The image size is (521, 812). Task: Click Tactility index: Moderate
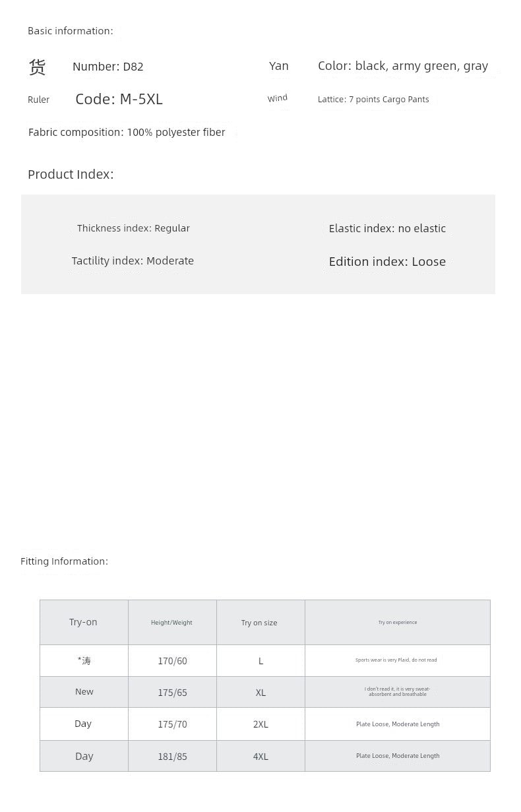tap(133, 261)
